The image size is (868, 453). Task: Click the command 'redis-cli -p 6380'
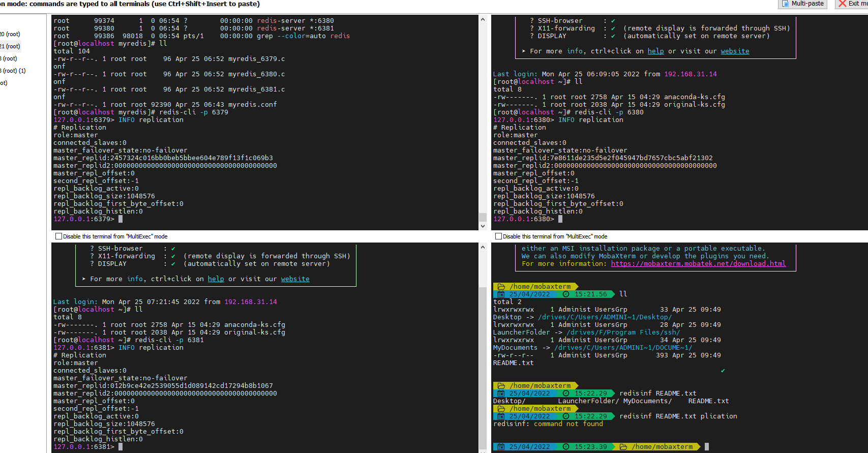[x=609, y=112]
